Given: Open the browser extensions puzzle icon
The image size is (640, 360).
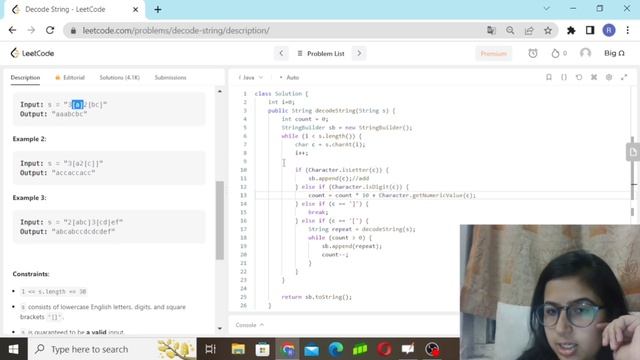Looking at the screenshot, I should 571,30.
